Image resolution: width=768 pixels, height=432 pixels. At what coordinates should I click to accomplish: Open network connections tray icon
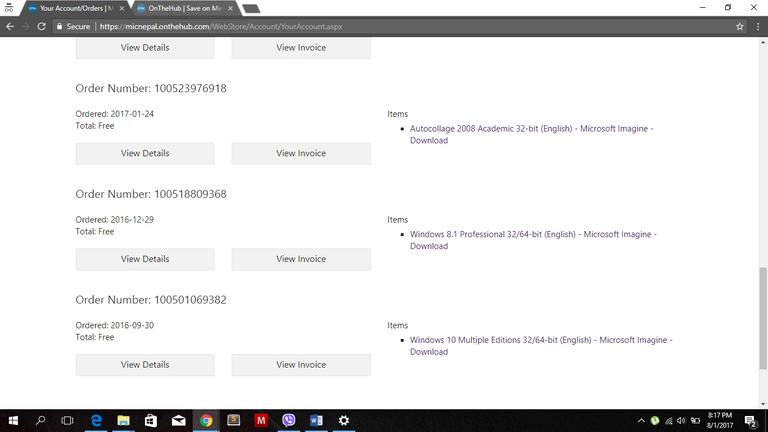pyautogui.click(x=669, y=421)
